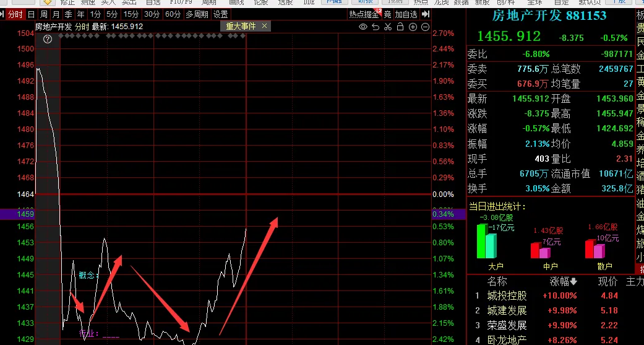Image resolution: width=644 pixels, height=345 pixels.
Task: Click the 房地产开发 881153 title
Action: 549,15
